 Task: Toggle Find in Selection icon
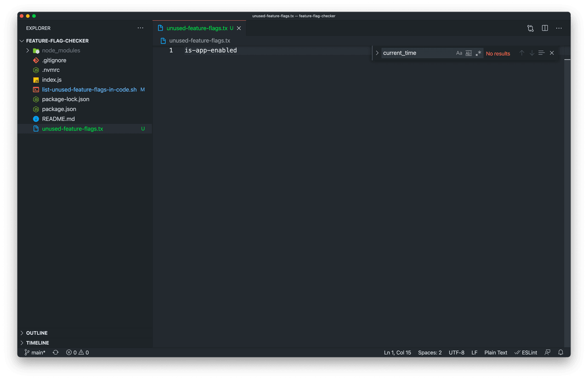pyautogui.click(x=542, y=53)
